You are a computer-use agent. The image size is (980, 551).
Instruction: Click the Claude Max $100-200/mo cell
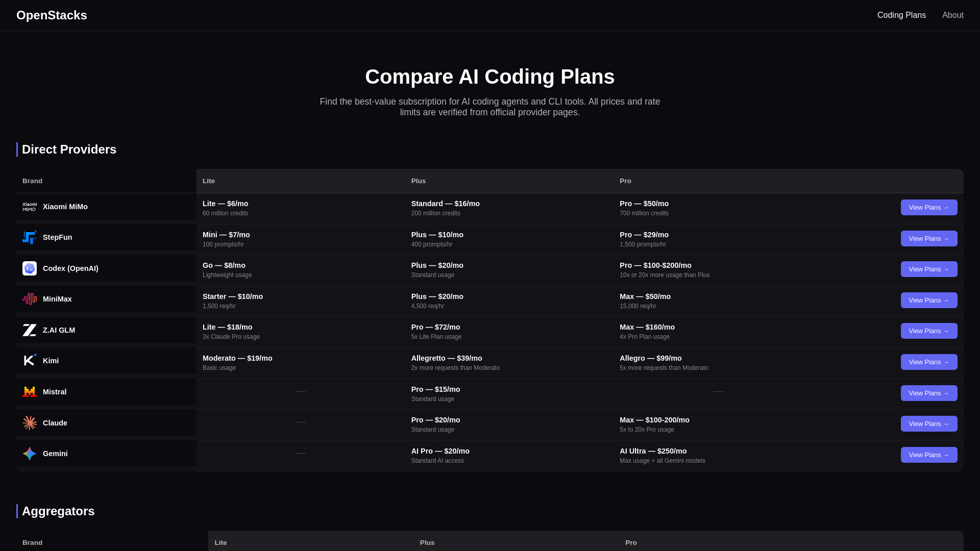coord(654,424)
